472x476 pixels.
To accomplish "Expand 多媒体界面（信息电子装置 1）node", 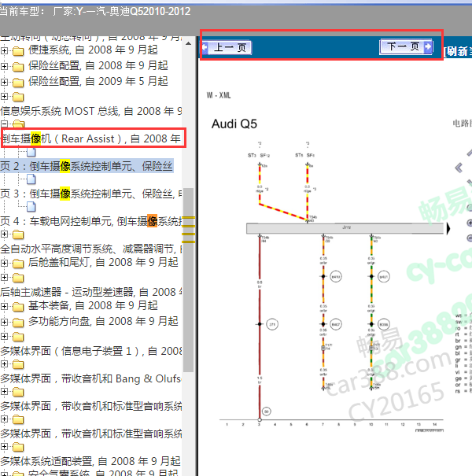I will tap(4, 337).
